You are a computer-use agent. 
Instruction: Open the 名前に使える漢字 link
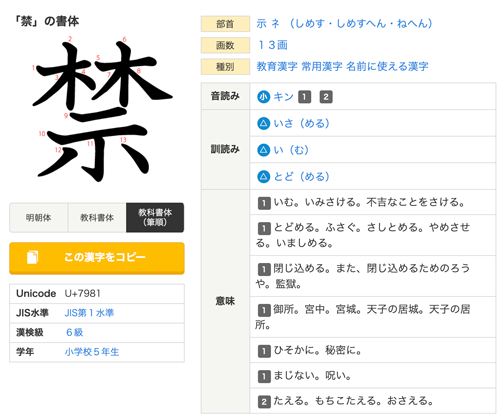click(x=387, y=66)
